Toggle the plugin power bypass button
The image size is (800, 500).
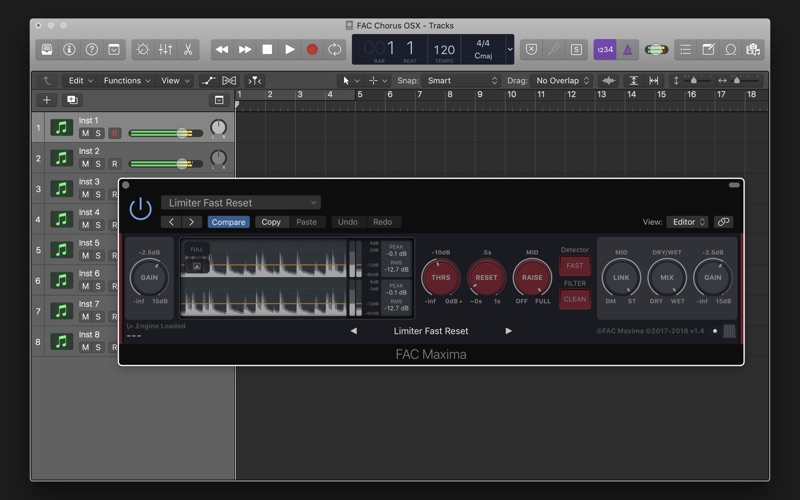coord(140,209)
